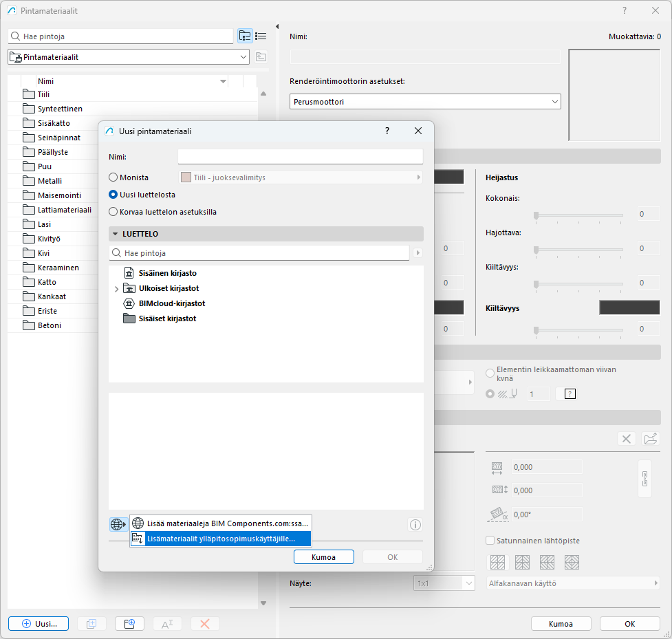Enable Satunnainen lähtöpiste checkbox
The width and height of the screenshot is (672, 639).
[490, 541]
